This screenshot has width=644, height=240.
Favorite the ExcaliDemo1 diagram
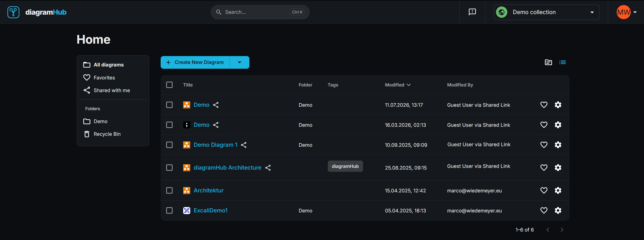pyautogui.click(x=544, y=210)
